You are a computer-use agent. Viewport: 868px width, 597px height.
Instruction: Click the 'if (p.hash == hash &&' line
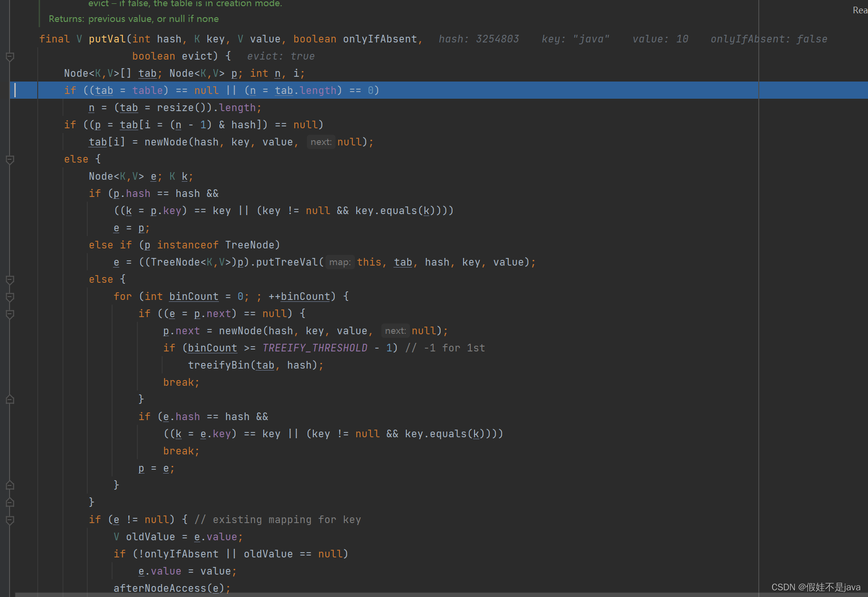tap(154, 194)
